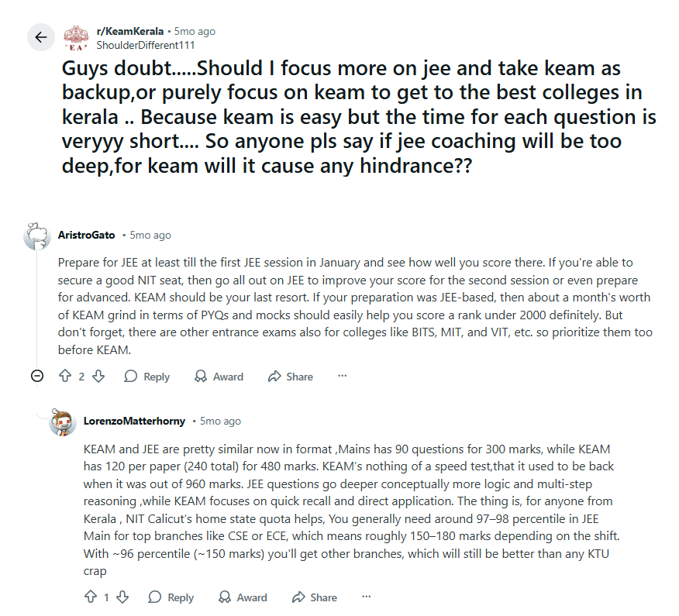Toggle the downvote on the bottom comment

coord(121,597)
